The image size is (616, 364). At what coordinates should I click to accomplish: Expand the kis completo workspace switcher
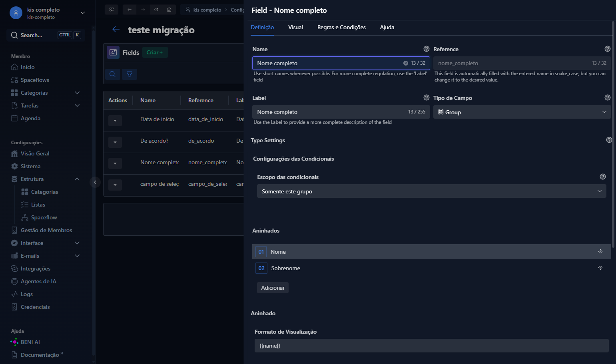83,13
